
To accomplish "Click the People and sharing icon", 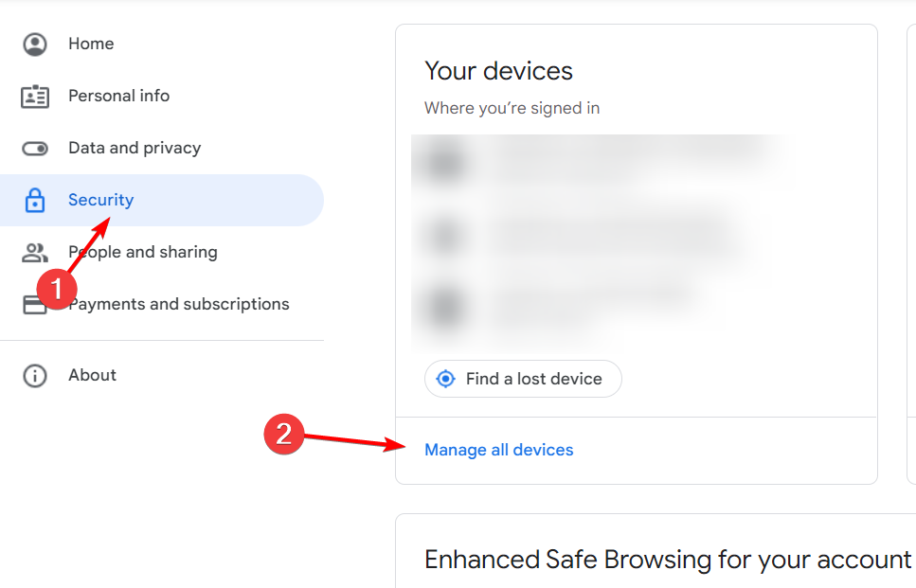I will click(35, 253).
